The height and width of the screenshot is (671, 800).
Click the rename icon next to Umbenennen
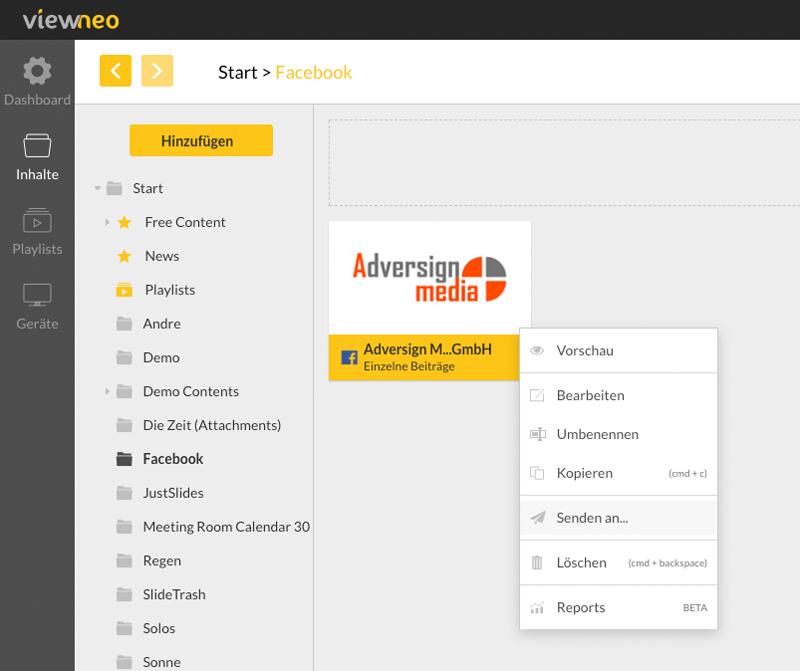point(538,434)
